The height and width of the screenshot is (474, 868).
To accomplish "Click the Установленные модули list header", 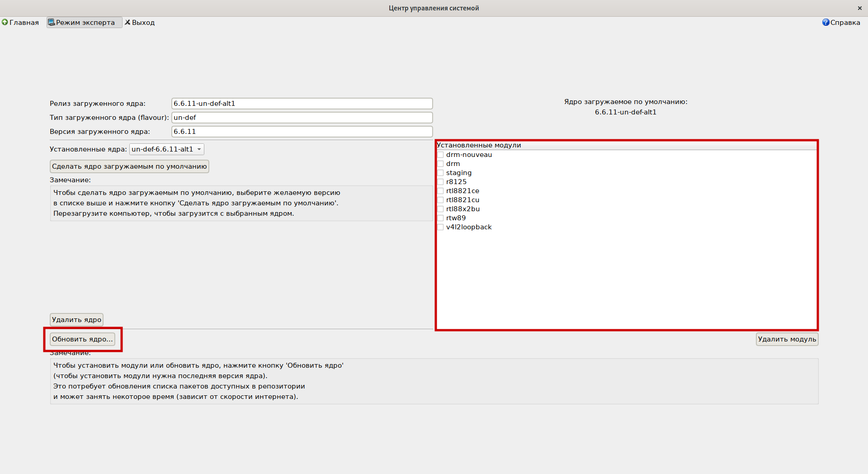I will click(x=627, y=145).
